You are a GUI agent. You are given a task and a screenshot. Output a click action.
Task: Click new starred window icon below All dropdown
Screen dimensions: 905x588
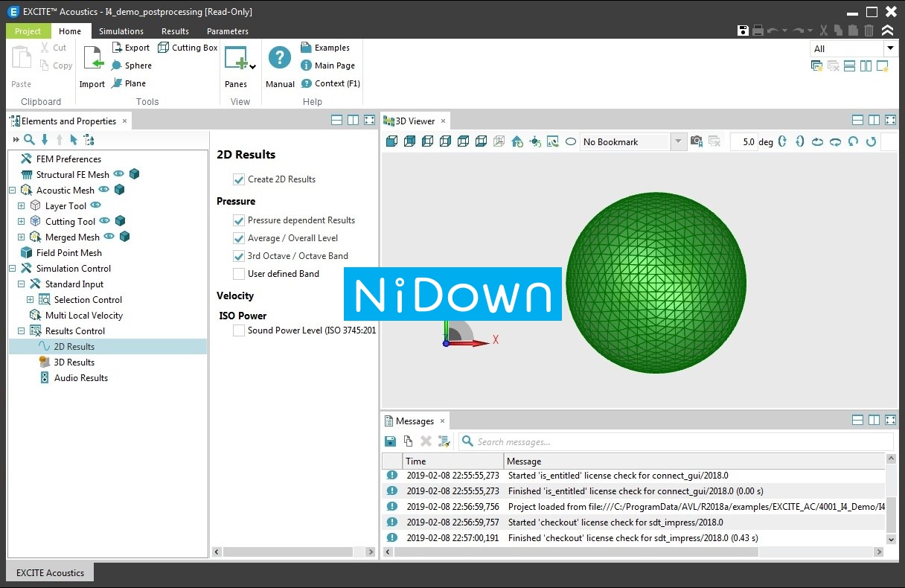tap(883, 66)
